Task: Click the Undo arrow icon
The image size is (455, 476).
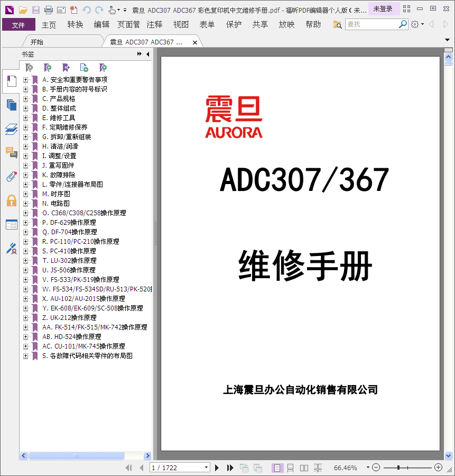Action: [87, 10]
